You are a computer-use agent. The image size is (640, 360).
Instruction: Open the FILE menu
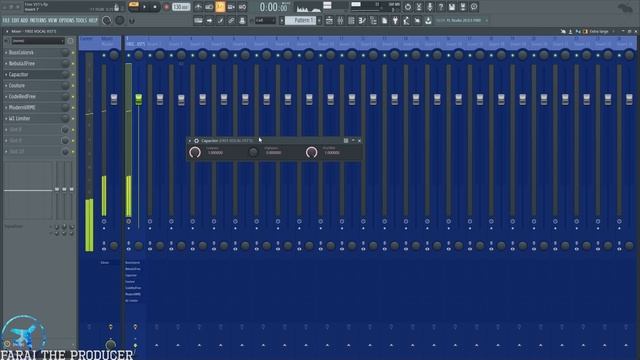(x=6, y=20)
